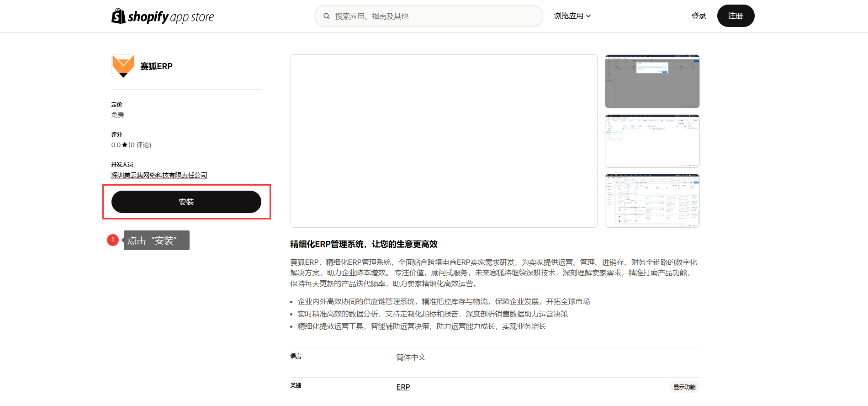Follow the ERP category link
Image resolution: width=868 pixels, height=406 pixels.
[x=403, y=387]
